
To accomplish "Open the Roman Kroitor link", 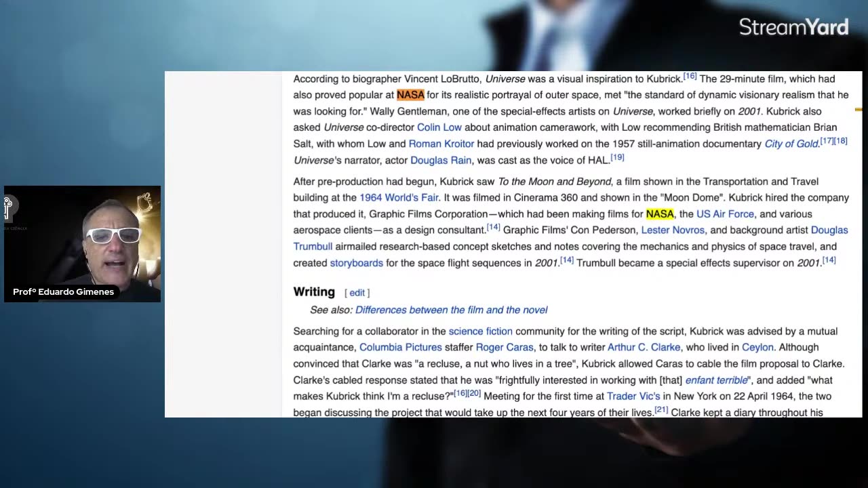I will [x=441, y=144].
